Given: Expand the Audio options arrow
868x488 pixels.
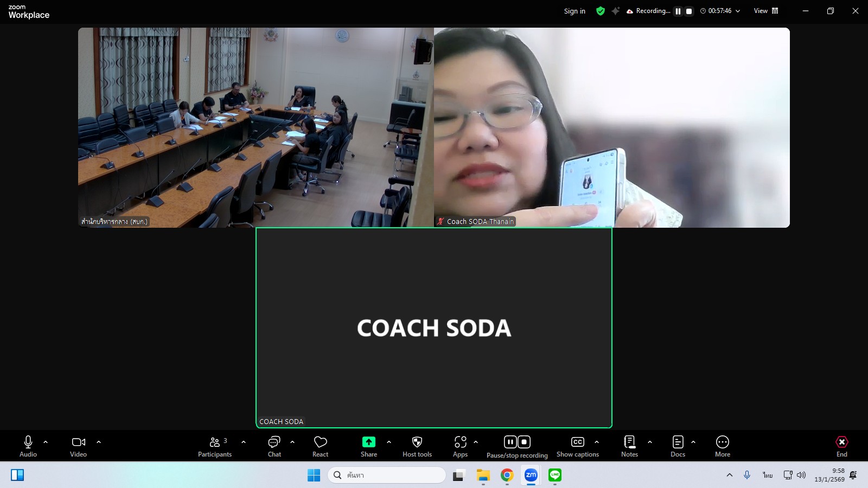Looking at the screenshot, I should click(46, 442).
